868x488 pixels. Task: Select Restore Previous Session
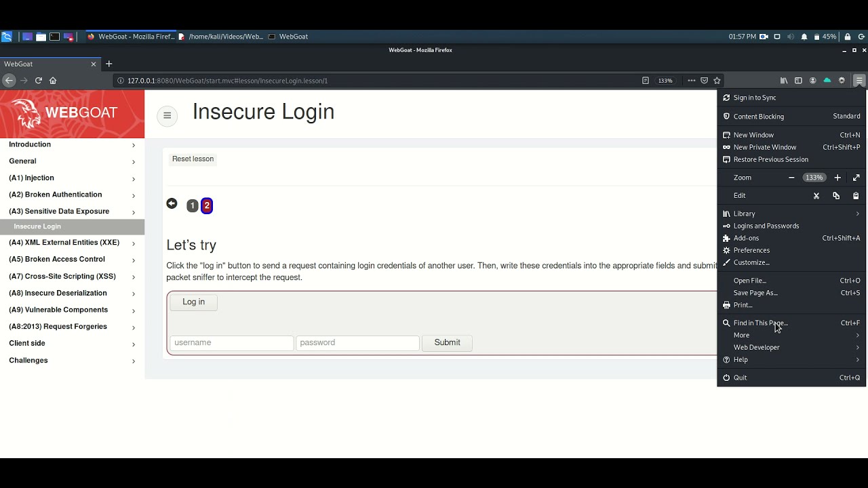[x=791, y=159]
